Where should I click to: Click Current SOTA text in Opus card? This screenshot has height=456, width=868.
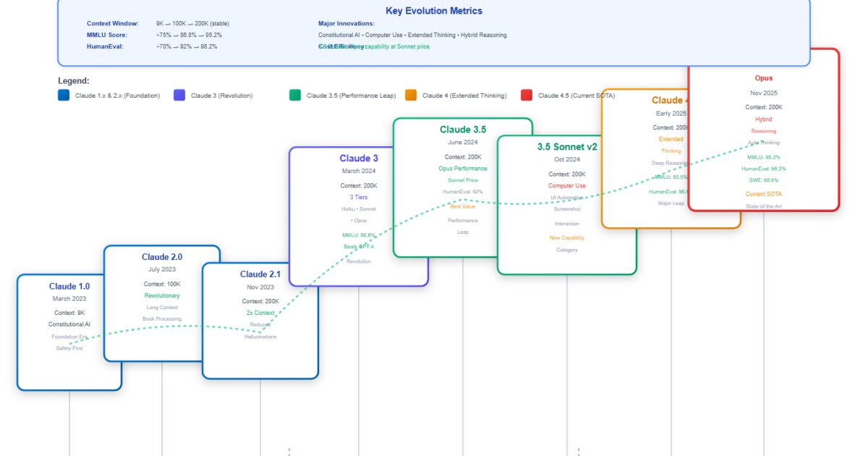(x=764, y=194)
